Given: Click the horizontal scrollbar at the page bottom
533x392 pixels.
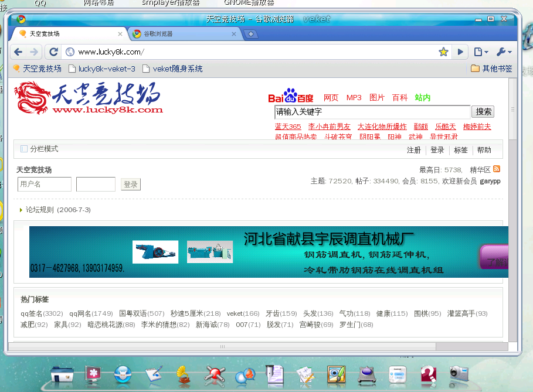Looking at the screenshot, I should (x=222, y=346).
